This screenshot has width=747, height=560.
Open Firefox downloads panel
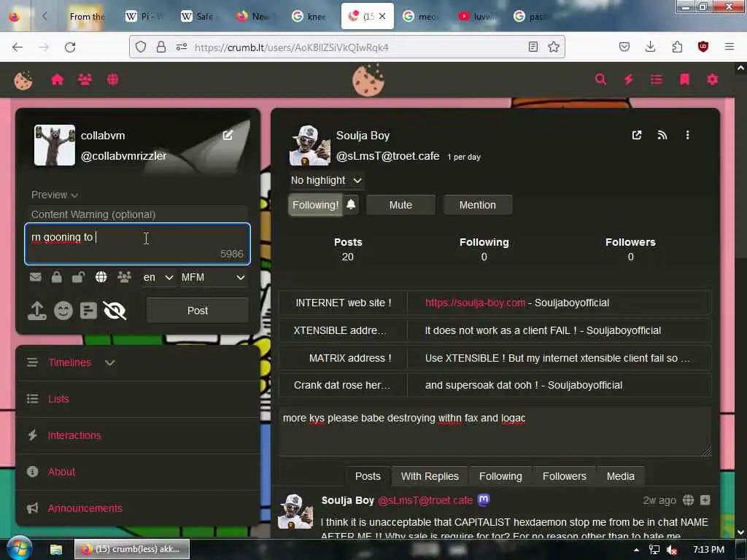coord(650,47)
